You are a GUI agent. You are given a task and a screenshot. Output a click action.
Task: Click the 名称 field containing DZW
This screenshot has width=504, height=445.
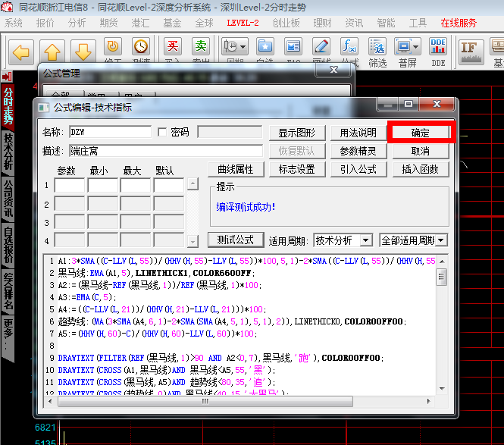pyautogui.click(x=110, y=132)
